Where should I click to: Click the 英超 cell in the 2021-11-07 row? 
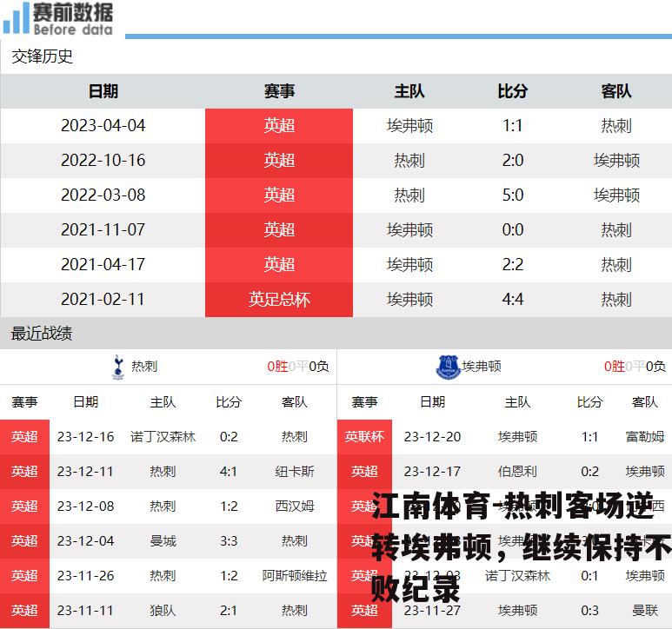tap(279, 230)
